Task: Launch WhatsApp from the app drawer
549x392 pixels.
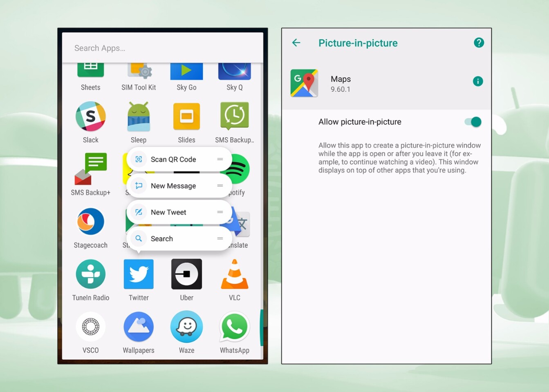Action: coord(235,327)
